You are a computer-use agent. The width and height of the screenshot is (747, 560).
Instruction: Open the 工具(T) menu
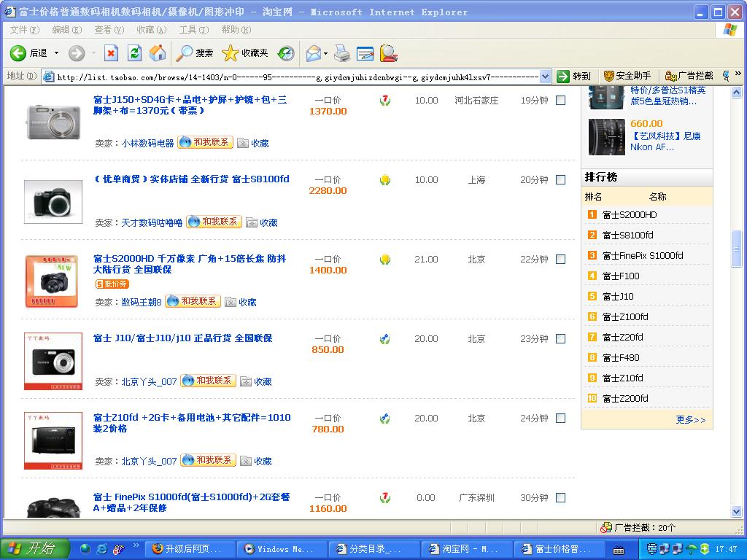coord(193,30)
